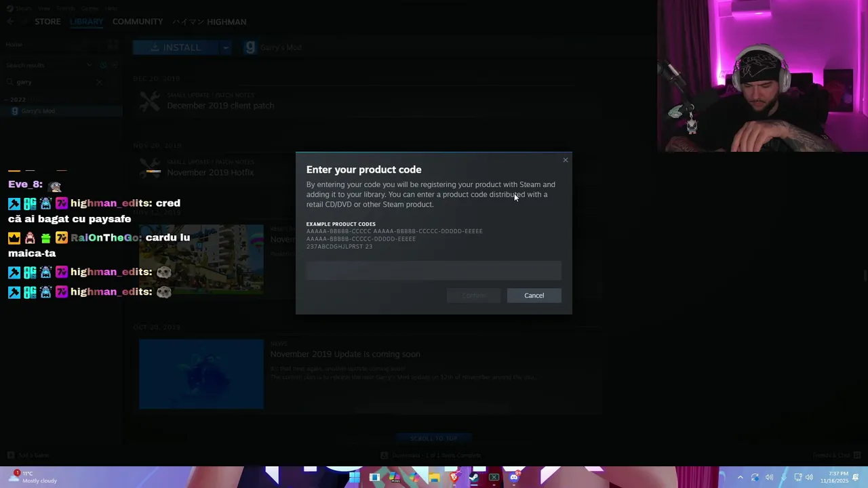
Task: Click Add a Game at bottom left
Action: click(28, 455)
